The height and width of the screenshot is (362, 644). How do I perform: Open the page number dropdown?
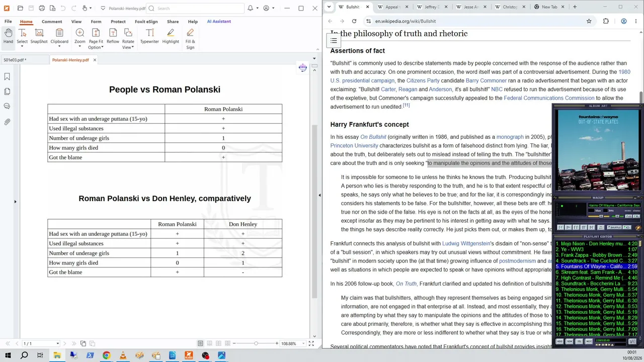pyautogui.click(x=58, y=343)
